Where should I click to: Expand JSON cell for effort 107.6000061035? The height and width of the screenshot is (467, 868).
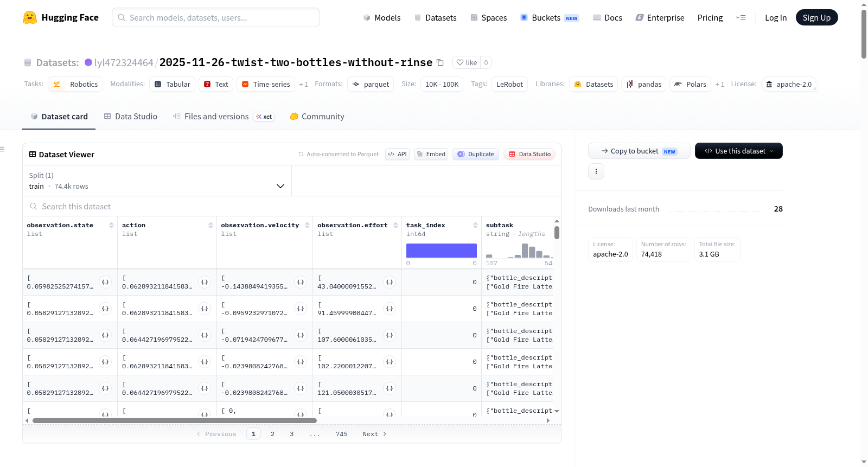(390, 335)
